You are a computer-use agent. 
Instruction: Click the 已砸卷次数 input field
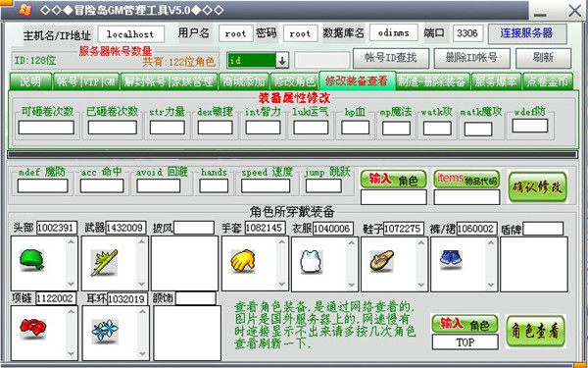(x=113, y=128)
